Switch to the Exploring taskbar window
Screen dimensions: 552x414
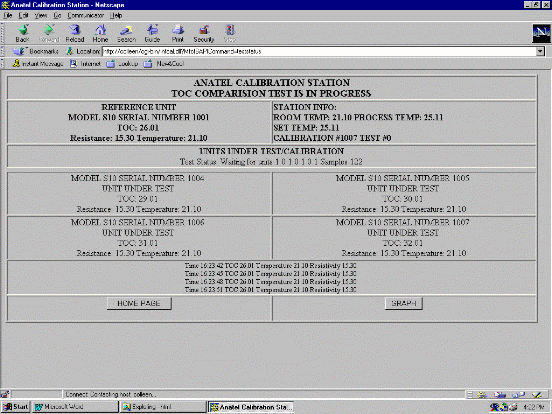pos(163,407)
